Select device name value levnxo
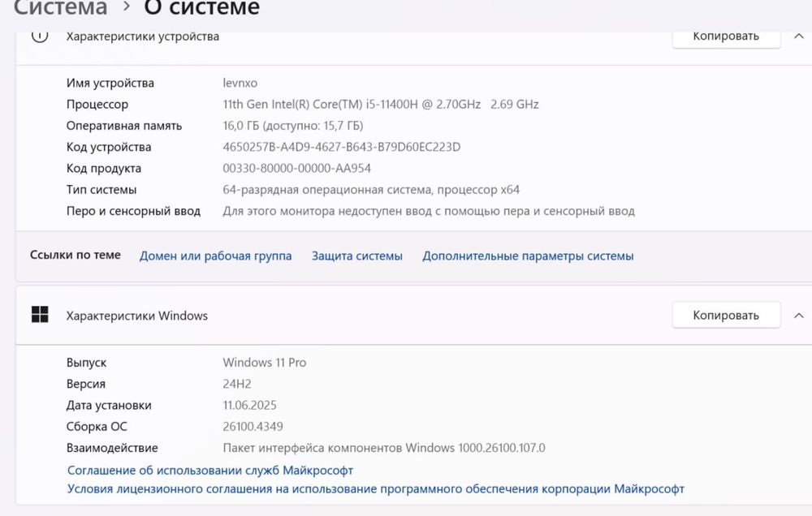The width and height of the screenshot is (812, 516). pos(240,83)
